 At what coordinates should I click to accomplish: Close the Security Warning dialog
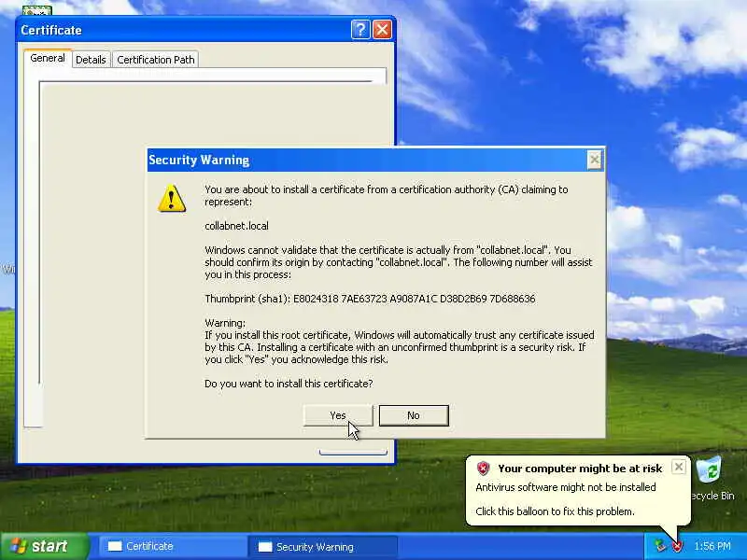pos(594,160)
